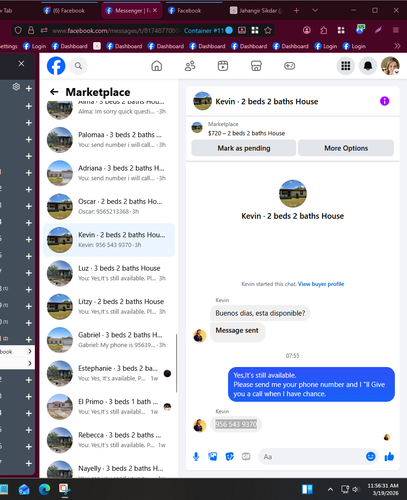The image size is (407, 500).
Task: Record a voice clip microphone icon
Action: 196,457
